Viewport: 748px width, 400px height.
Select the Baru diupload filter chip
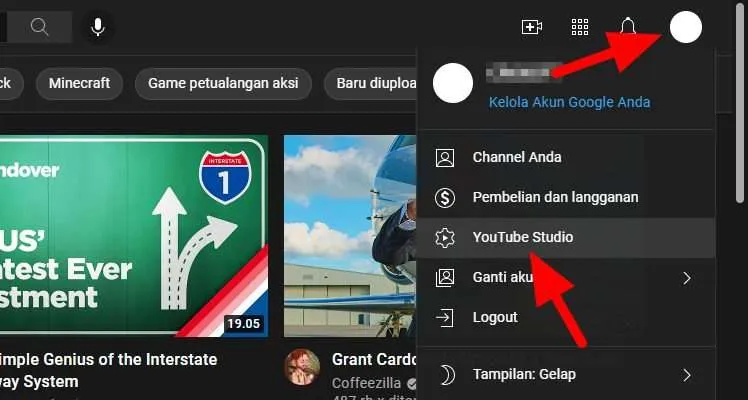pyautogui.click(x=371, y=83)
